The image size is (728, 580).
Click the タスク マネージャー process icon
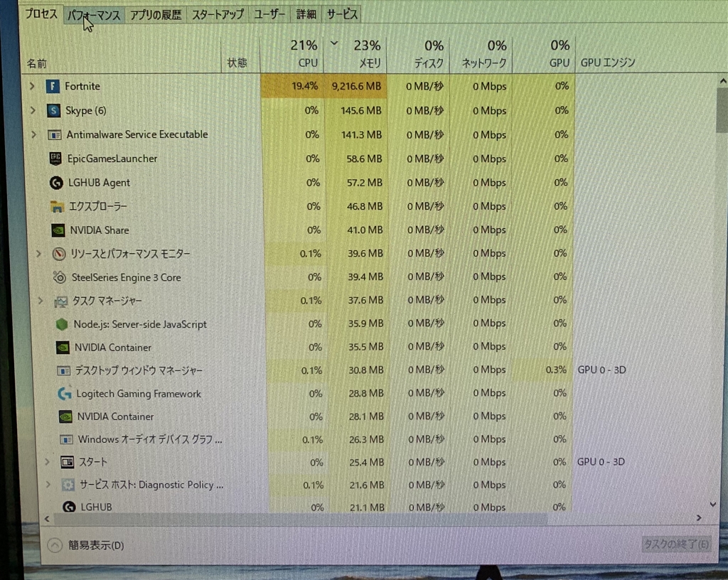61,301
